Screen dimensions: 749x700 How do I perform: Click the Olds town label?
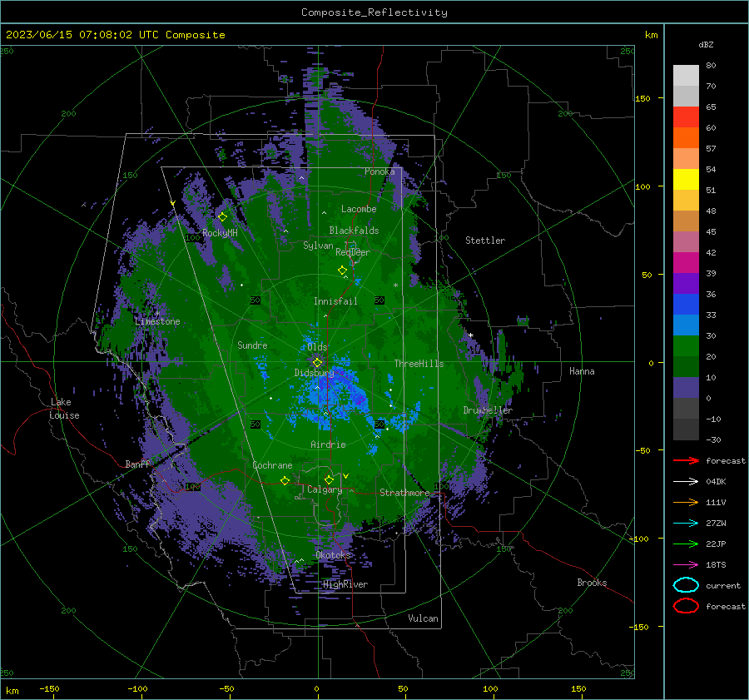tap(317, 347)
